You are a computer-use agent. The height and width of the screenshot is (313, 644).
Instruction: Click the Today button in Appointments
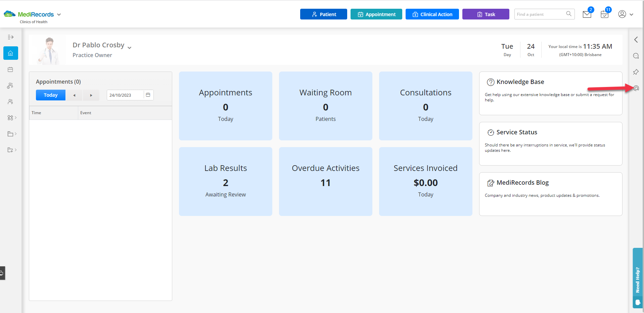coord(51,95)
